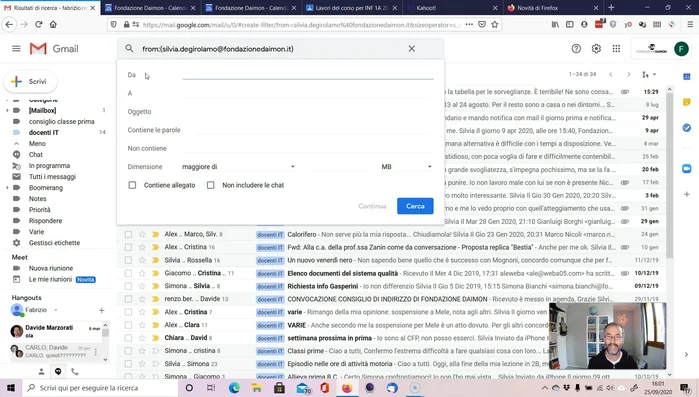Open Google Tasks in the side panel
Image resolution: width=699 pixels, height=397 pixels.
[687, 128]
